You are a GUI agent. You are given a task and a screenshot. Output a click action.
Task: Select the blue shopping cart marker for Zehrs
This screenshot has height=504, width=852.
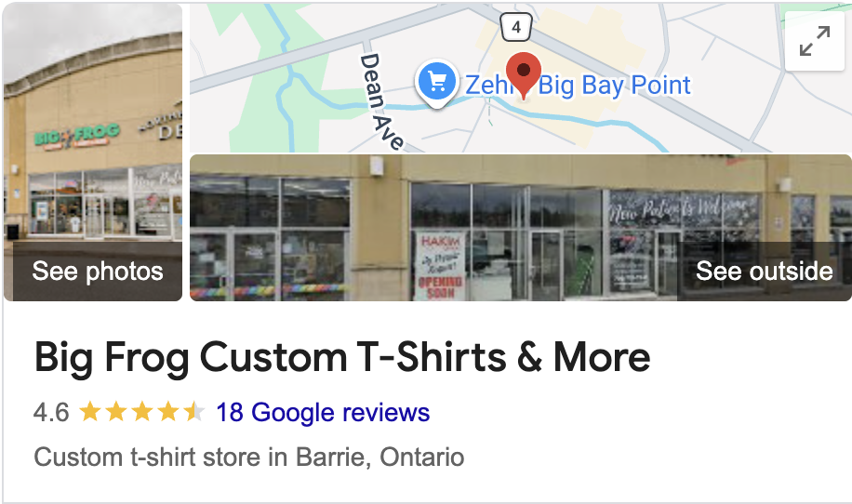437,83
